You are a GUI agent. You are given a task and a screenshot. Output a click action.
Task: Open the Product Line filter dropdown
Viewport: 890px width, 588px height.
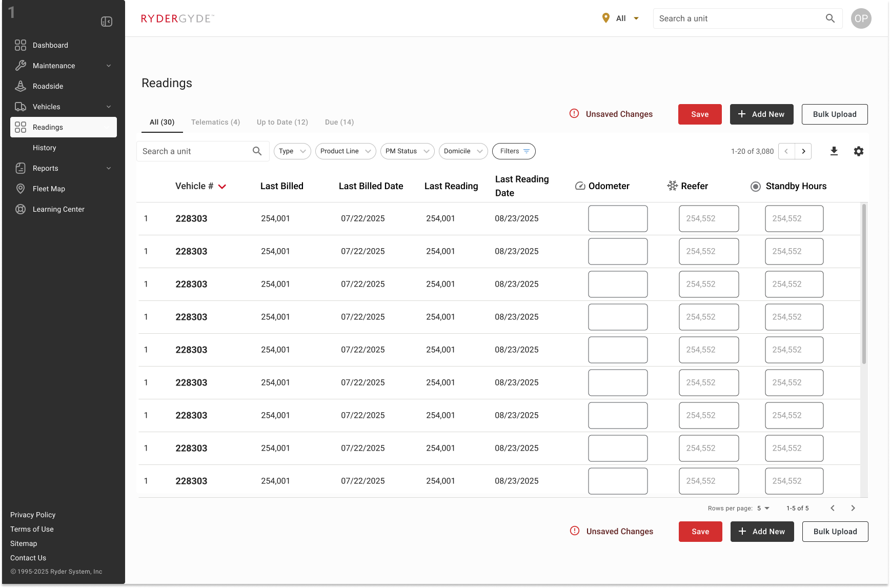(346, 151)
